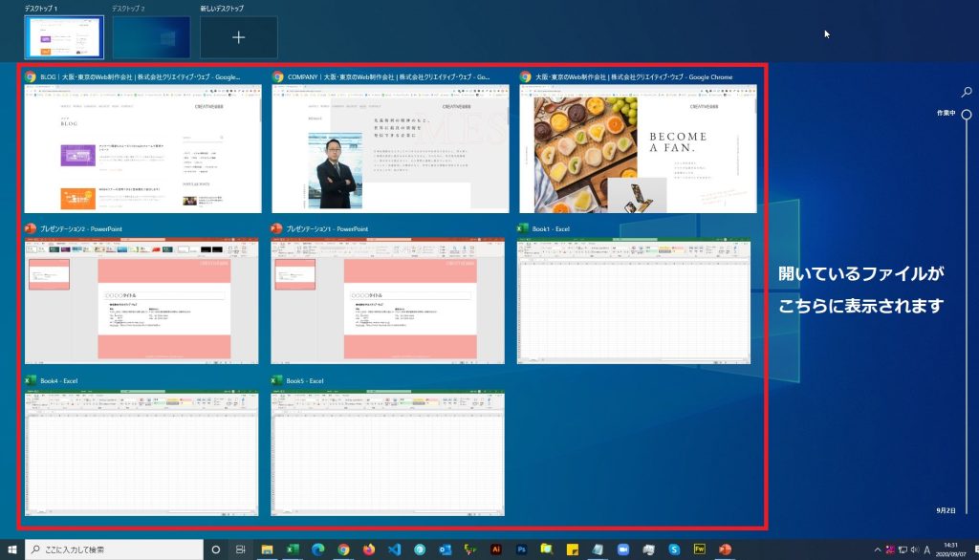
Task: Open Cortana circle icon in taskbar
Action: coord(216,549)
